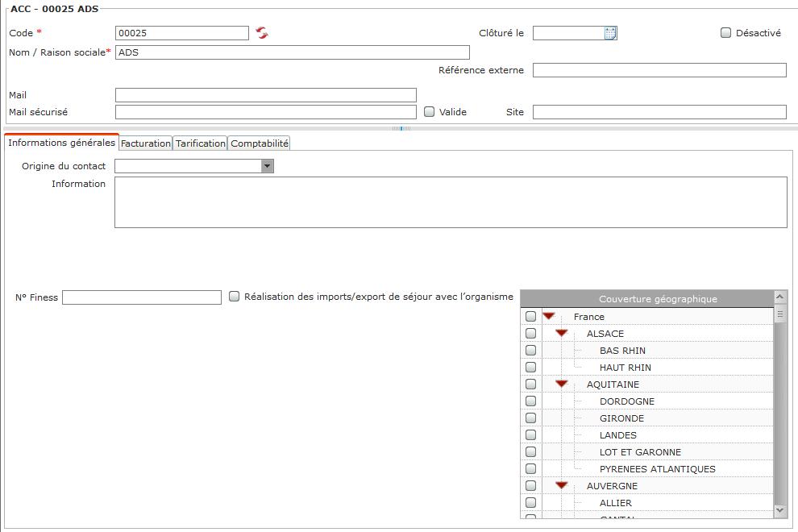Switch to the Informations générales tab

click(61, 143)
